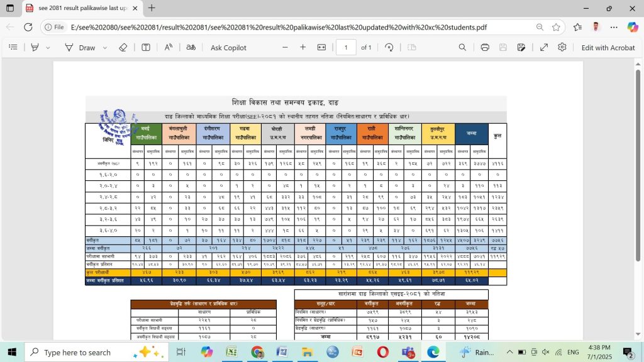The width and height of the screenshot is (644, 362).
Task: Print the PDF document
Action: 485,48
